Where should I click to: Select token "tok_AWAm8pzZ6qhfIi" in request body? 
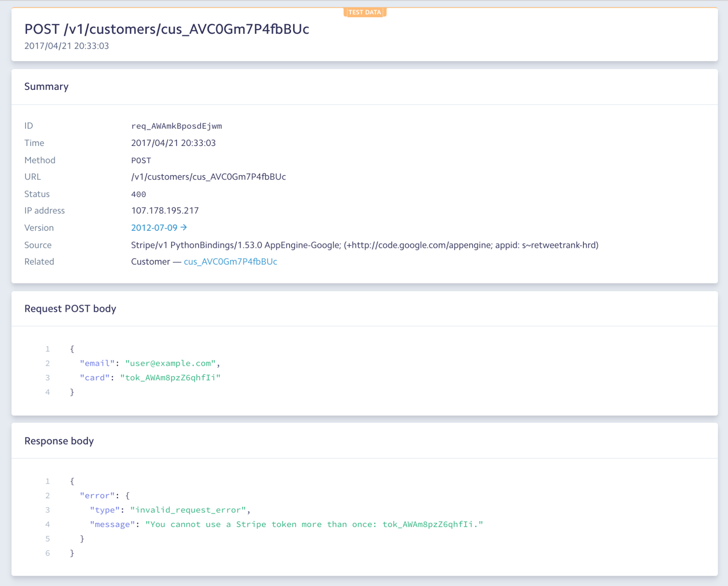click(x=170, y=378)
